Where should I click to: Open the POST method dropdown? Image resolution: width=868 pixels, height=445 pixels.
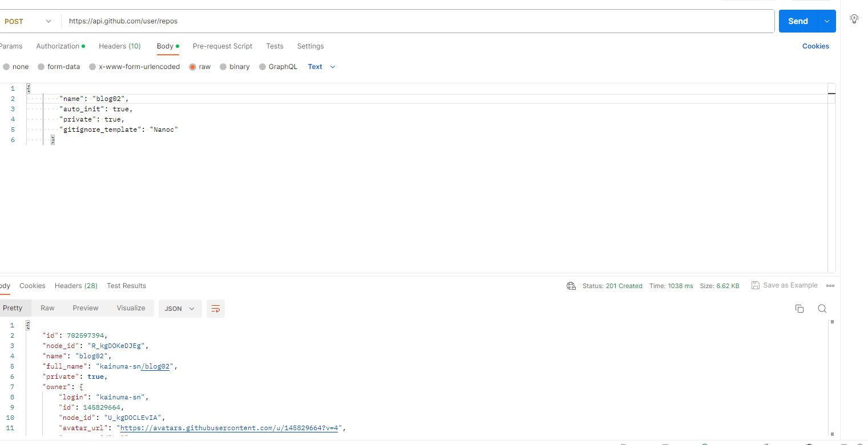[30, 20]
